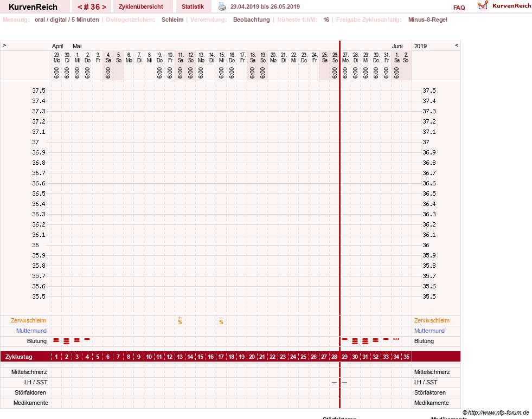Click the '29. Mo' date header

[57, 57]
